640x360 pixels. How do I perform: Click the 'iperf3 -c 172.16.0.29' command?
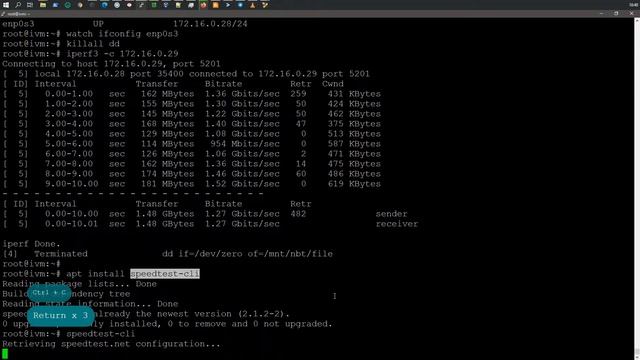pyautogui.click(x=122, y=54)
